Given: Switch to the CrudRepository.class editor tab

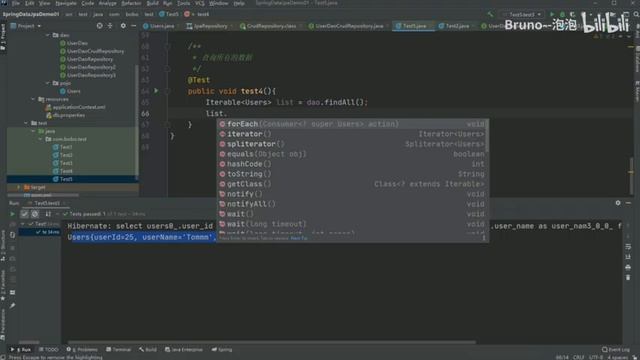Looking at the screenshot, I should tap(271, 26).
